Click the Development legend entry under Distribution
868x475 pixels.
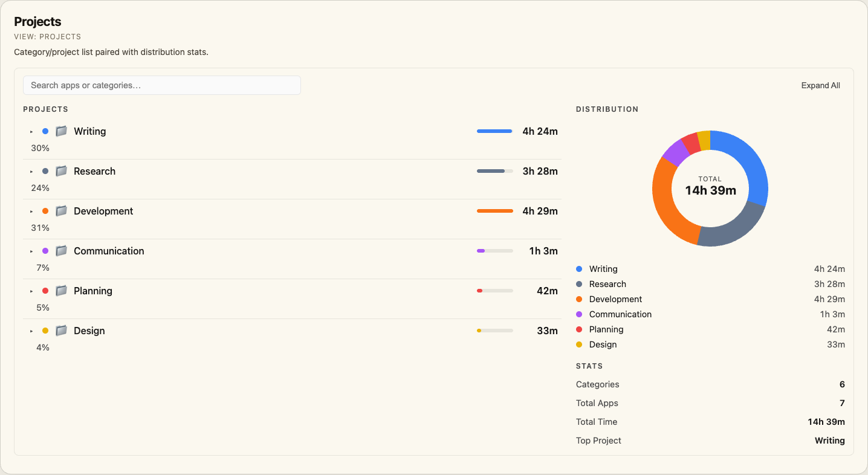710,299
